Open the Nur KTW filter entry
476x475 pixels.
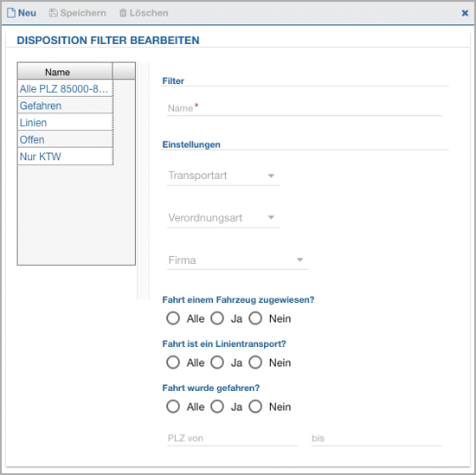pyautogui.click(x=65, y=157)
